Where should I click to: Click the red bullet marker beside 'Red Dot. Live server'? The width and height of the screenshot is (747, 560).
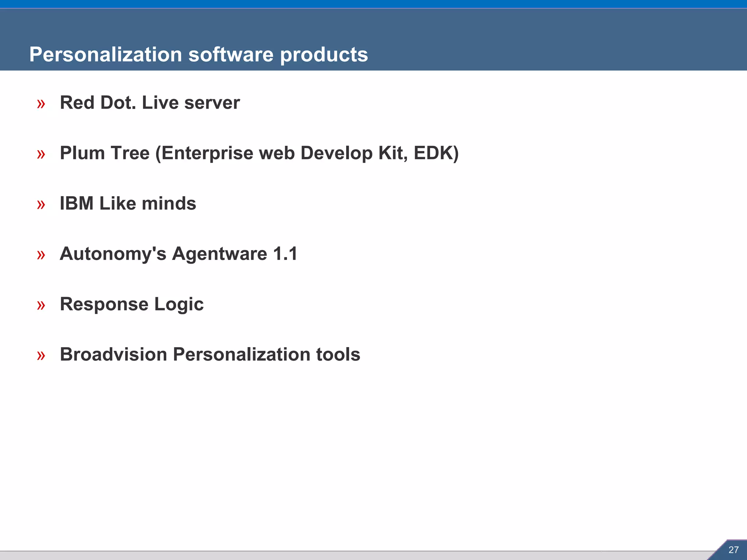coord(41,104)
